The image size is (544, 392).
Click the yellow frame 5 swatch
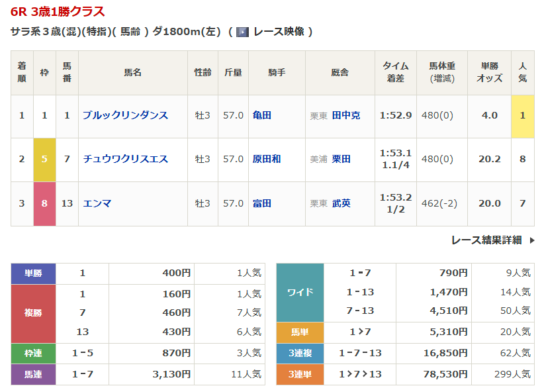tap(44, 159)
